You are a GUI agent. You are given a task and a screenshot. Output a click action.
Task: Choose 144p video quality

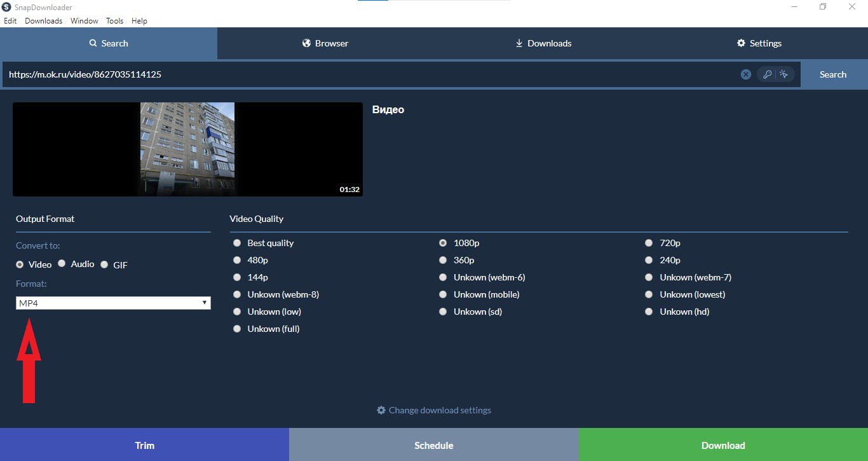[x=237, y=277]
